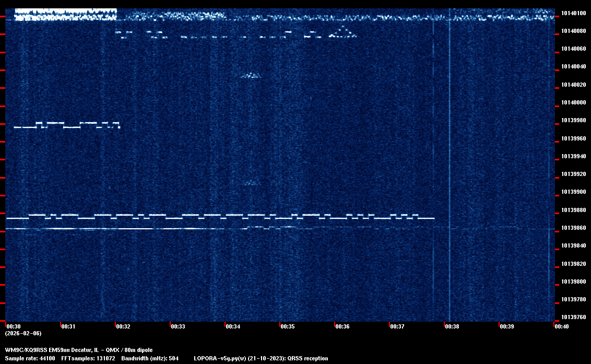This screenshot has height=364, width=591.
Task: Click the WM9C/KQ9RSS station caption
Action: pyautogui.click(x=79, y=350)
